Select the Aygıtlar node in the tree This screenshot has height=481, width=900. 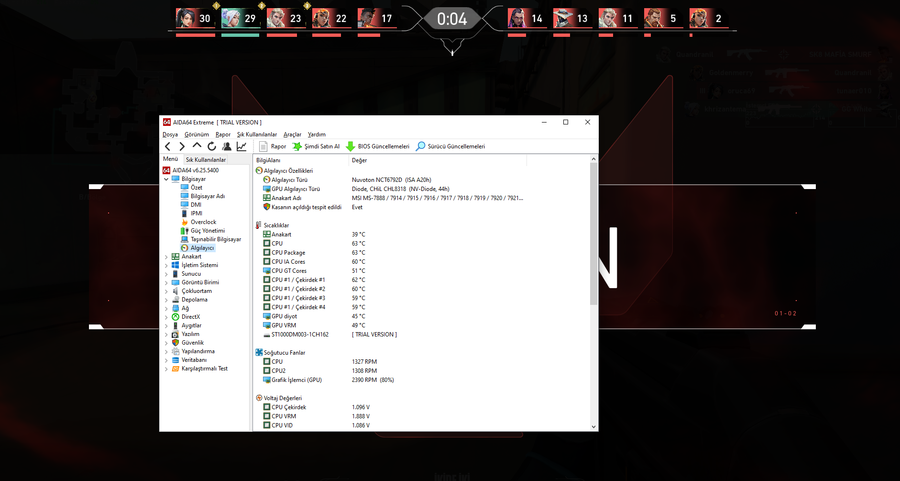point(187,325)
